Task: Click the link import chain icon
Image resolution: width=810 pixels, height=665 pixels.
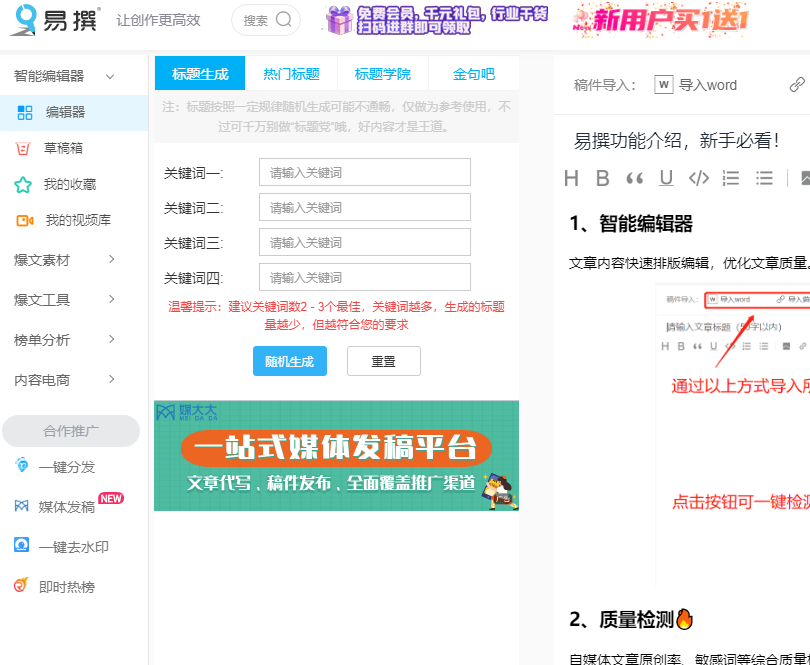Action: click(797, 84)
